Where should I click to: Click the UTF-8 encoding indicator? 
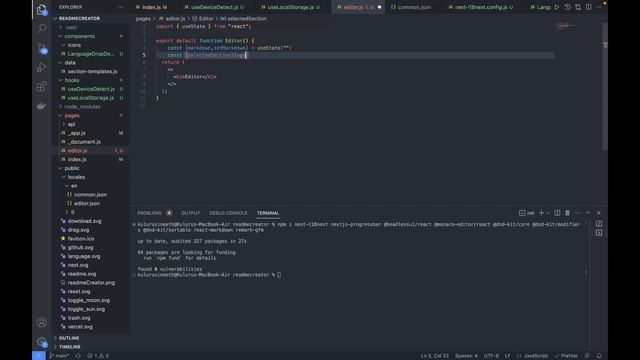coord(491,356)
